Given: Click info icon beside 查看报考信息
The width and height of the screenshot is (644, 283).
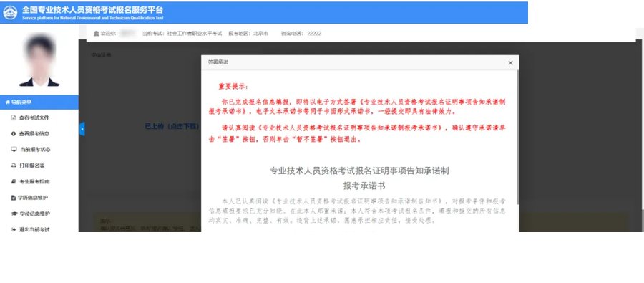Looking at the screenshot, I should pos(14,134).
